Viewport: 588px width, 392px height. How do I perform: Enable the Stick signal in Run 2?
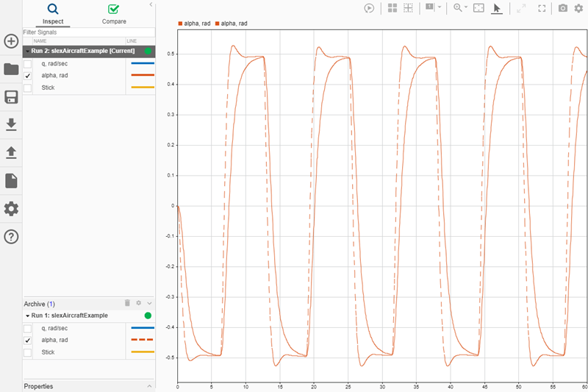pos(28,88)
